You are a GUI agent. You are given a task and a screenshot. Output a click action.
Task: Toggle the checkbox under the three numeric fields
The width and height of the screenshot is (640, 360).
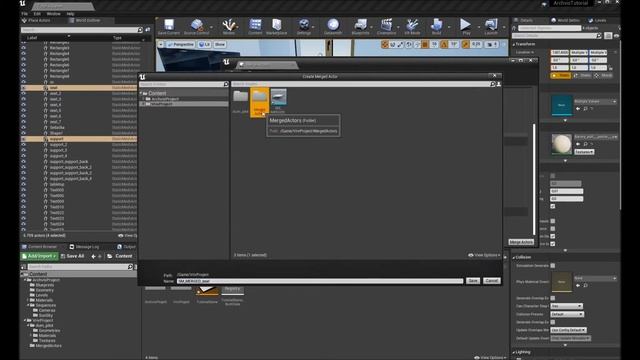(553, 207)
